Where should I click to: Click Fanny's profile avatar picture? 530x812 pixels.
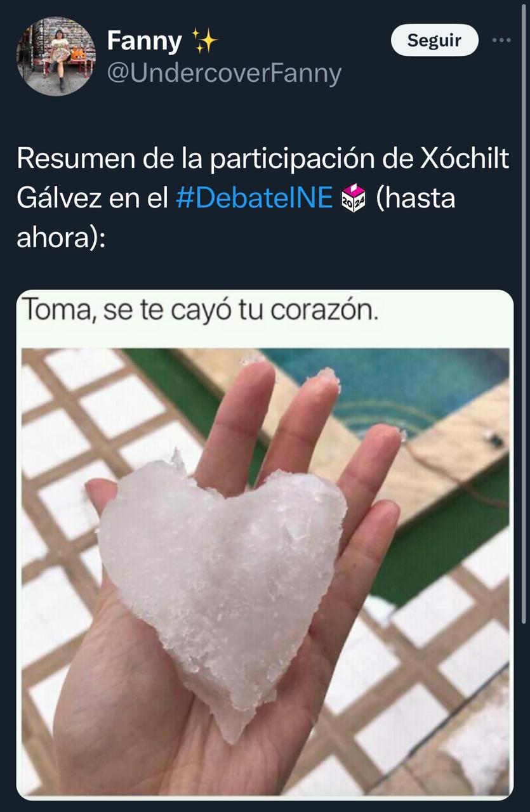tap(56, 56)
